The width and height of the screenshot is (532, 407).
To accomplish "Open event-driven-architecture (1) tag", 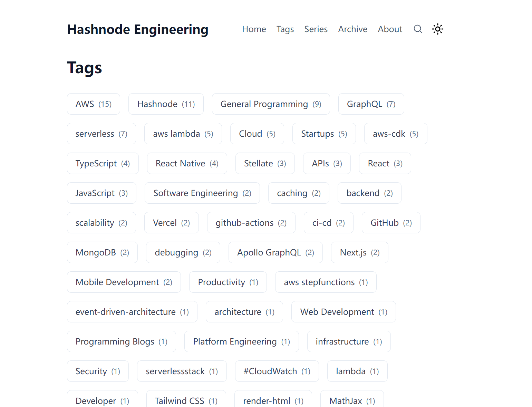I will tap(132, 312).
